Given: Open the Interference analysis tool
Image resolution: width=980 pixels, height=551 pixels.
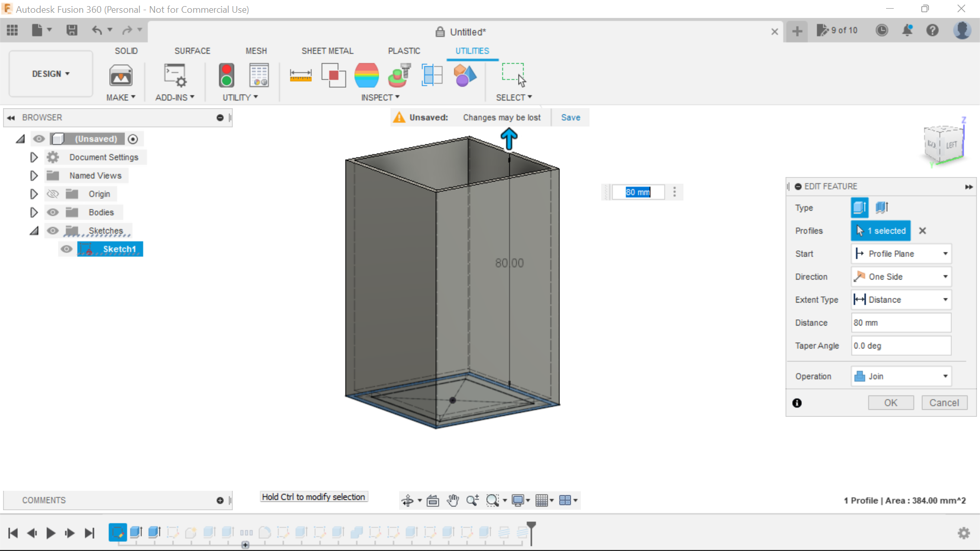Looking at the screenshot, I should (334, 75).
